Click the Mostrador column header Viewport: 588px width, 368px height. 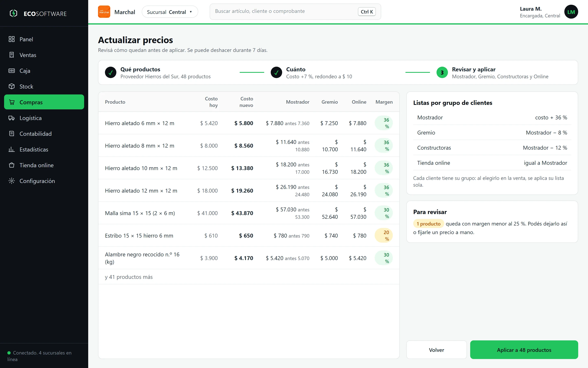point(297,102)
